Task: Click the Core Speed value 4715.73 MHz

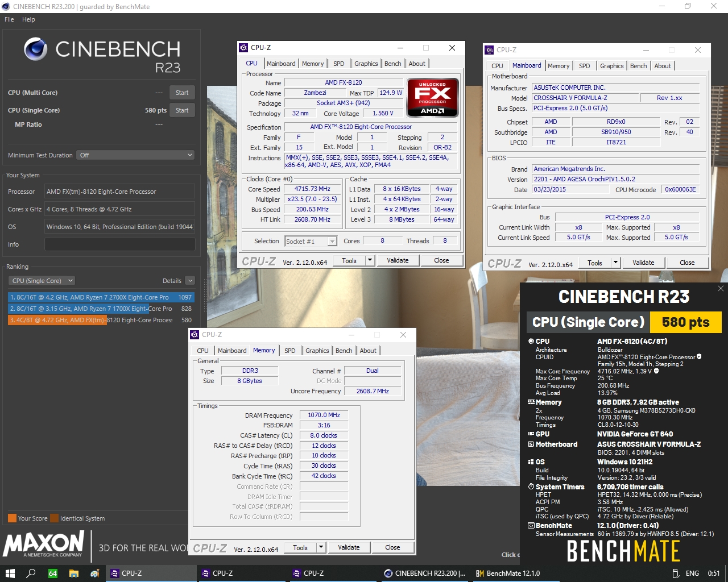Action: [312, 189]
